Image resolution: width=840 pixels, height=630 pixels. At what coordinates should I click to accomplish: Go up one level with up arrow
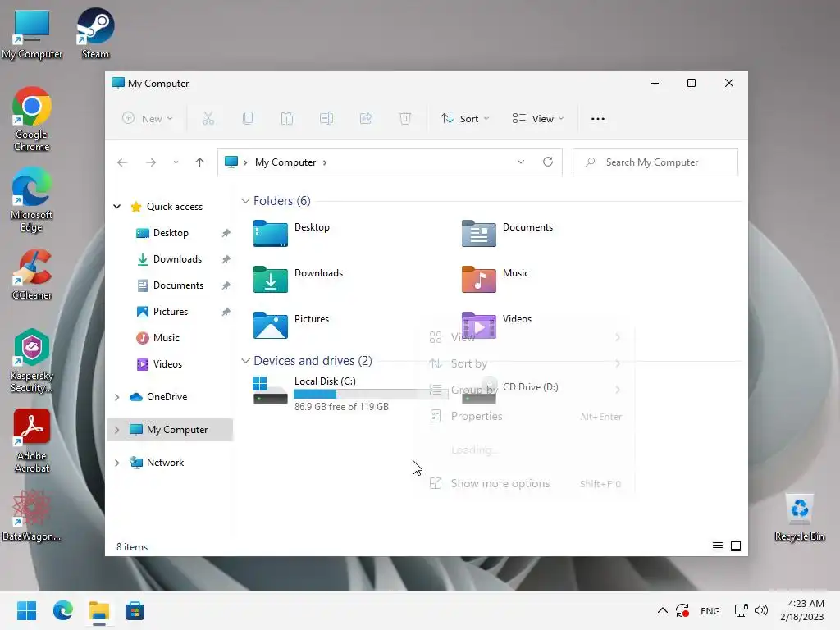pos(200,162)
